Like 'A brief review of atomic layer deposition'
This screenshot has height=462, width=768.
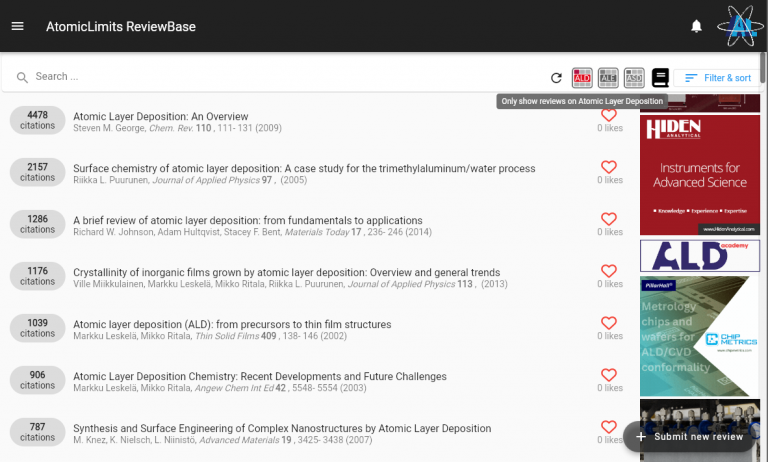pyautogui.click(x=609, y=219)
